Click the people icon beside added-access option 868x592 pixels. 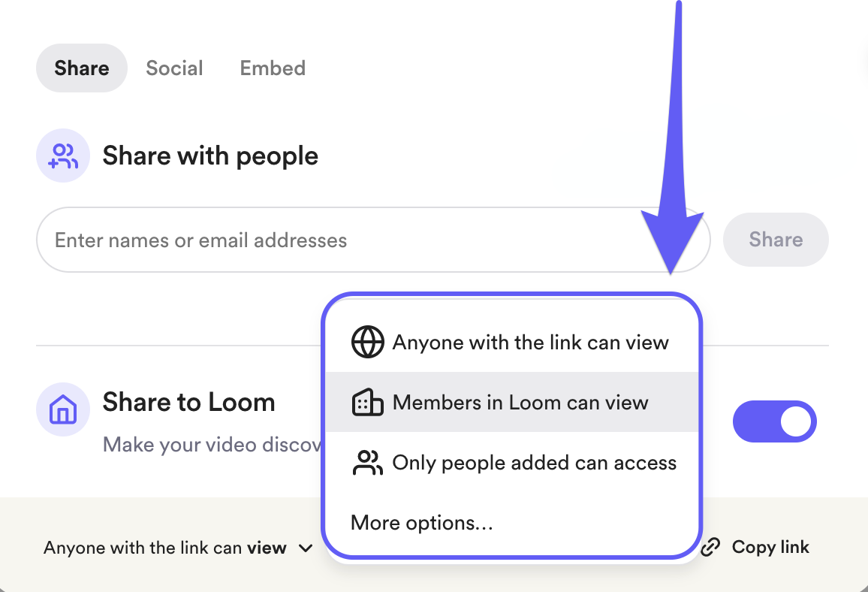367,462
